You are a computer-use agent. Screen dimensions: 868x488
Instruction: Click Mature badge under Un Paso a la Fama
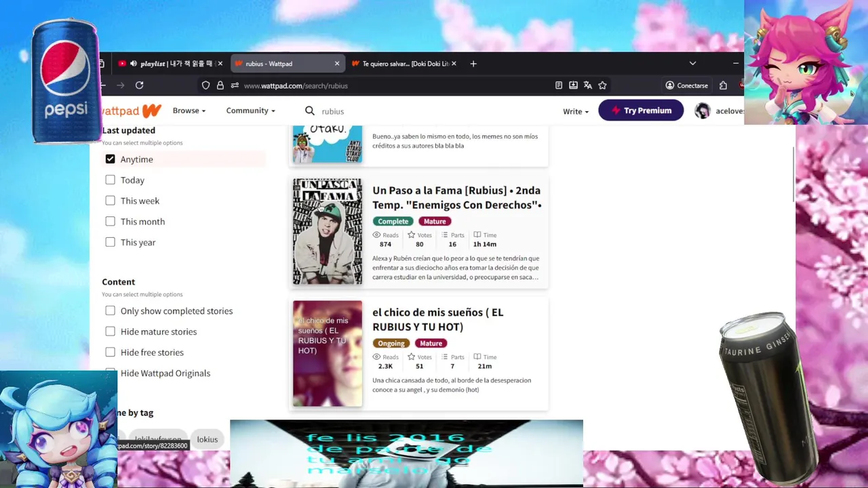[x=435, y=221]
